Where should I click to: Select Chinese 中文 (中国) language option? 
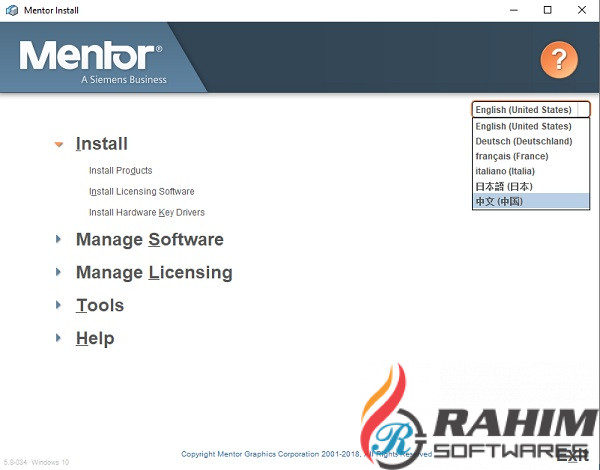[x=531, y=201]
